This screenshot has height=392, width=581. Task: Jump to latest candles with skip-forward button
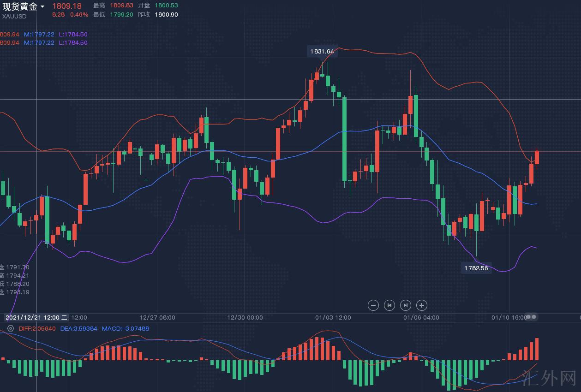click(x=405, y=305)
